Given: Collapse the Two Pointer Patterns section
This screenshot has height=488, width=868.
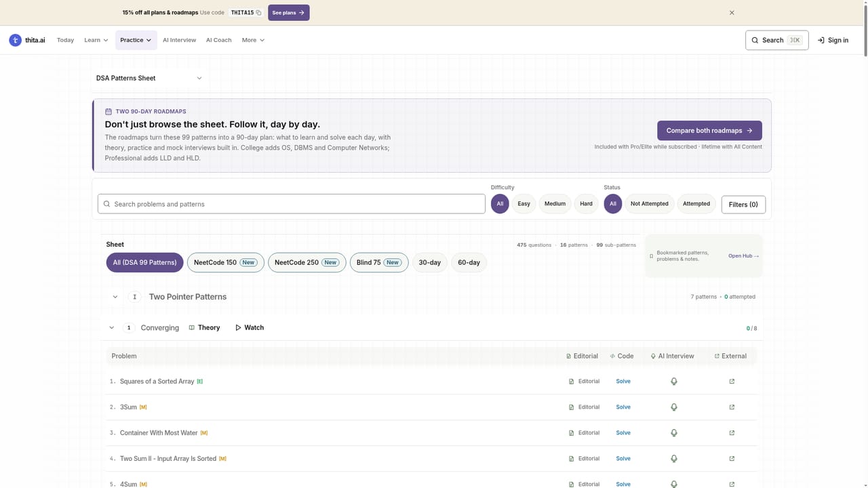Looking at the screenshot, I should pyautogui.click(x=115, y=297).
